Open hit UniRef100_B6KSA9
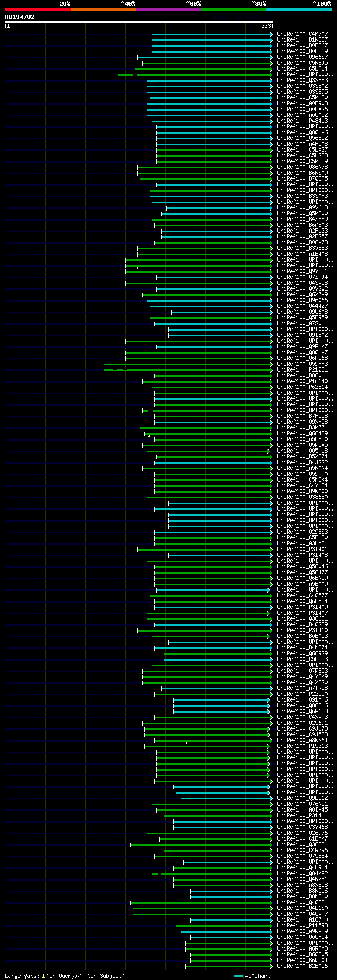 (x=302, y=173)
